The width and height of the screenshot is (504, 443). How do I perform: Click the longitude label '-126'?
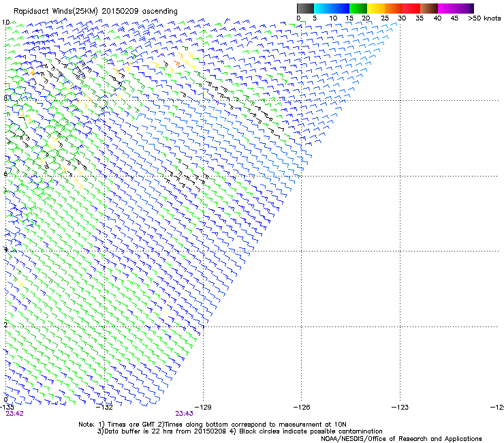[302, 408]
